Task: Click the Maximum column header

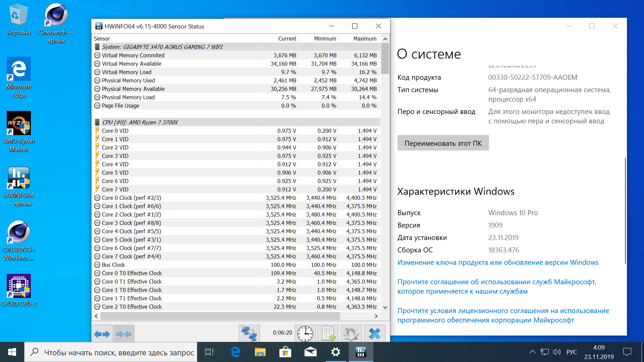Action: pyautogui.click(x=365, y=39)
